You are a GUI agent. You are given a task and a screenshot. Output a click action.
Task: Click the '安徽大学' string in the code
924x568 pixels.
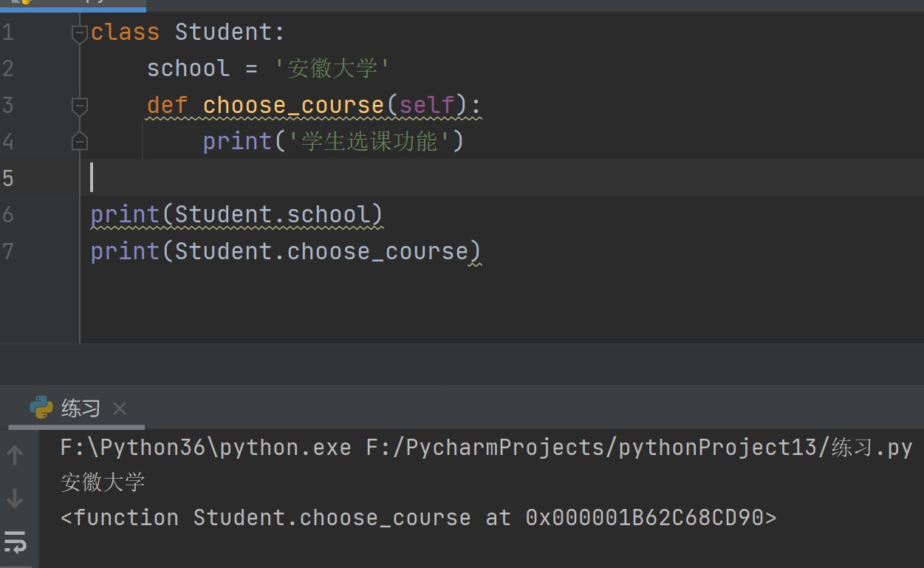point(332,69)
